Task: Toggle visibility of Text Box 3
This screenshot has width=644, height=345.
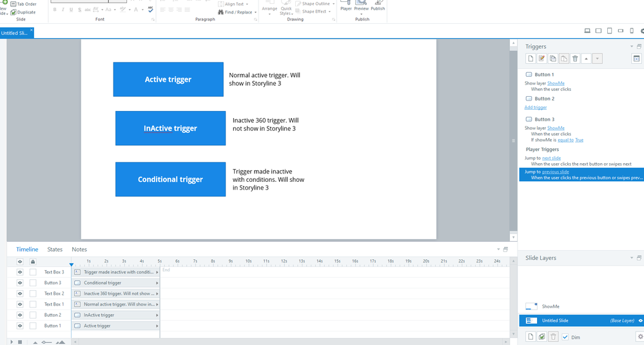Action: pos(20,272)
